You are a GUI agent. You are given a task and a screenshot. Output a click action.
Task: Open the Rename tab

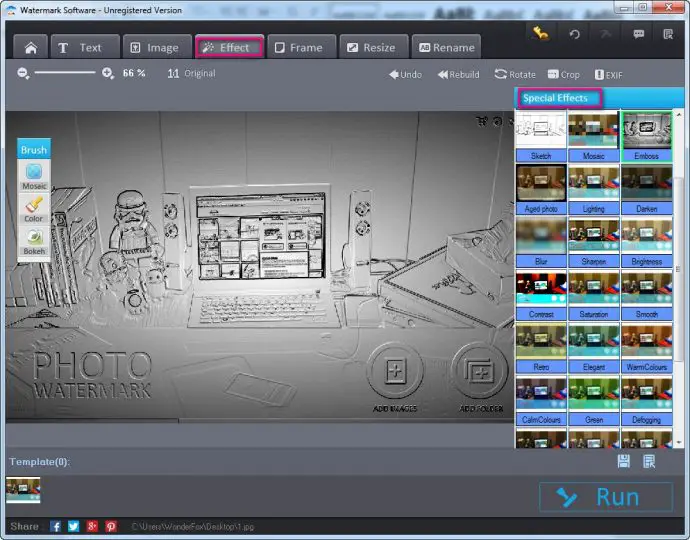point(445,47)
